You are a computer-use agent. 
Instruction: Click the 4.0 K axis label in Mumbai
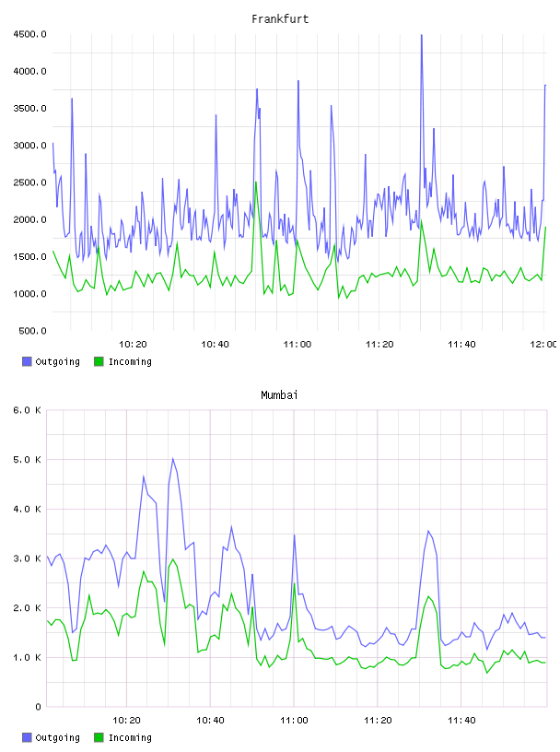28,510
